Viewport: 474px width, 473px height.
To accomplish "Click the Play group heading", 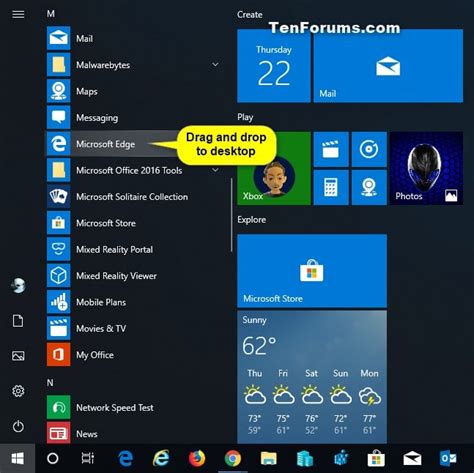I will pos(245,117).
